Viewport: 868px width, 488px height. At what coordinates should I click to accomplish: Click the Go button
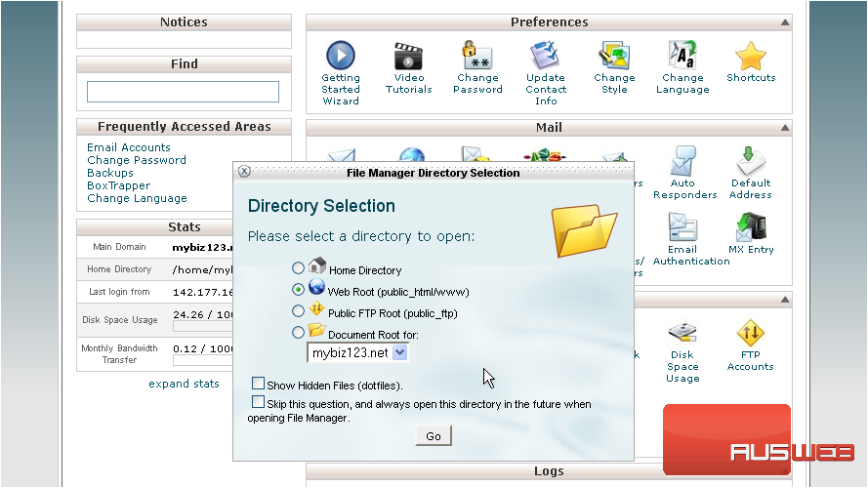pyautogui.click(x=434, y=435)
